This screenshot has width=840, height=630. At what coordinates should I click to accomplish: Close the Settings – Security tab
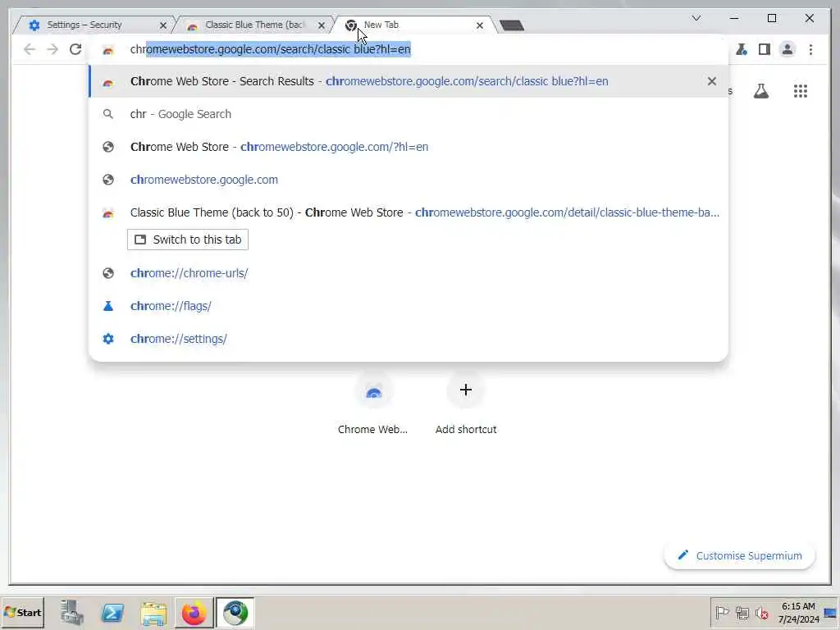coord(163,25)
